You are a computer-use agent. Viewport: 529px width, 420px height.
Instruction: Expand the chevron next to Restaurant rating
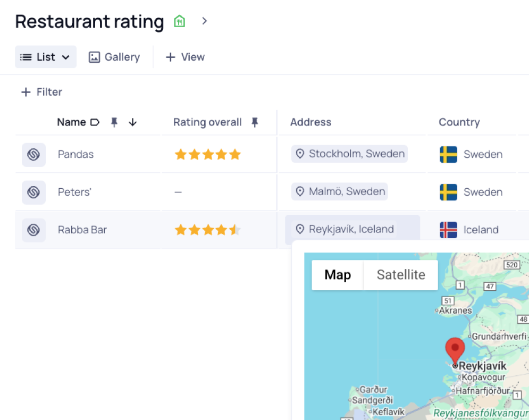[204, 21]
